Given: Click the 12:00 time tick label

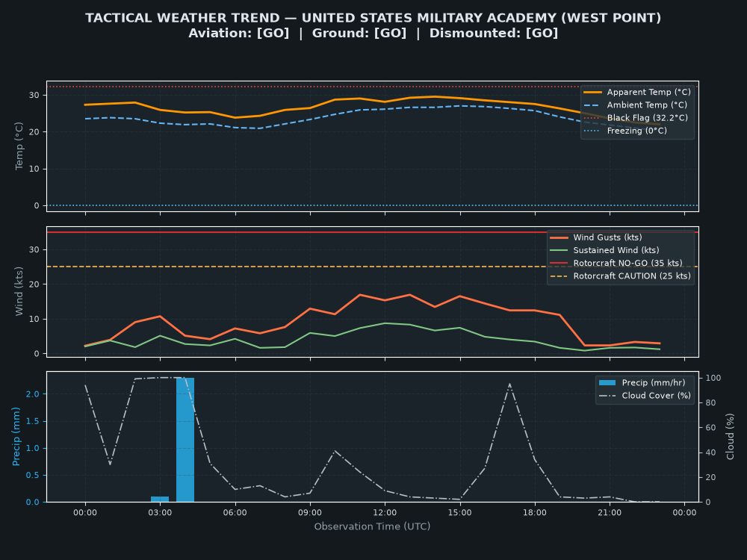Looking at the screenshot, I should point(385,512).
